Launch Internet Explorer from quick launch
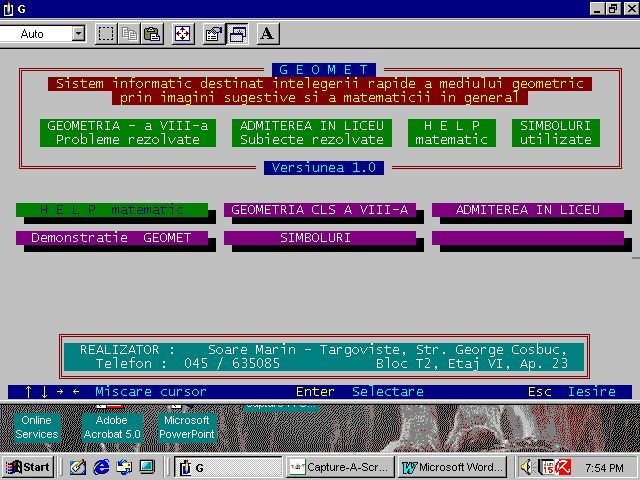The image size is (640, 480). click(x=101, y=467)
